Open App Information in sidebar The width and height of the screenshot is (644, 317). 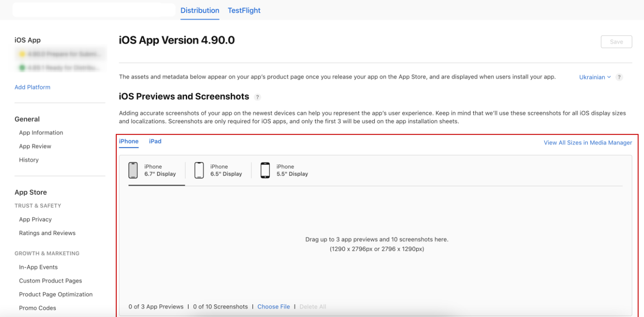click(x=41, y=133)
